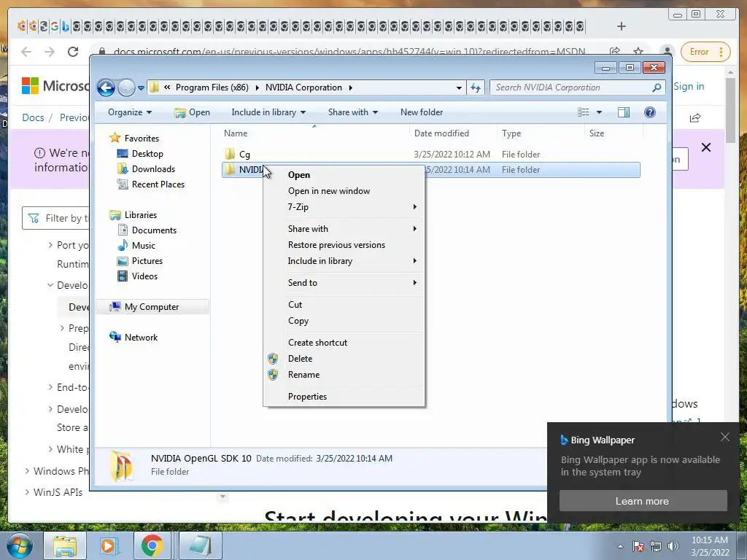Viewport: 747px width, 560px height.
Task: Click the volume speaker tray icon
Action: 673,546
